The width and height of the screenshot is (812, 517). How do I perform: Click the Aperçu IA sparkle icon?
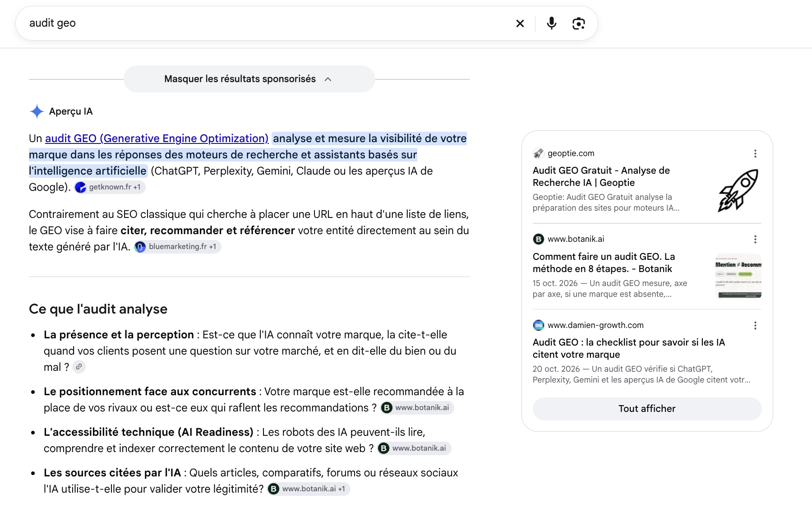point(37,111)
